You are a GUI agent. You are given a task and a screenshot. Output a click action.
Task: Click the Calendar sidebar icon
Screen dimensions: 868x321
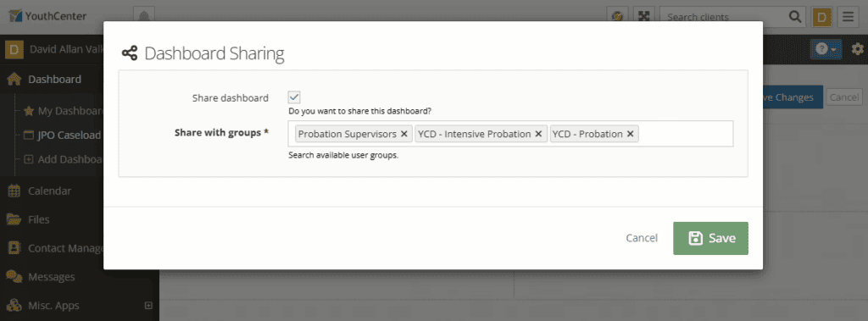coord(14,191)
